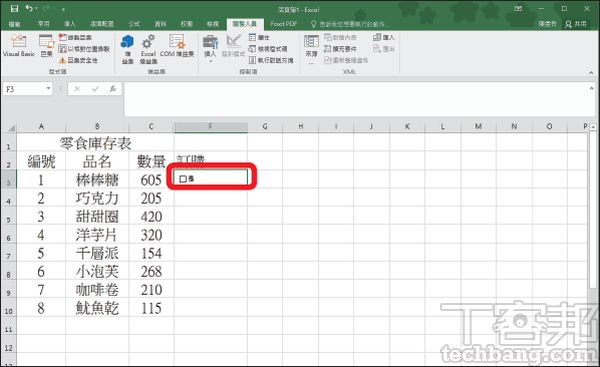Toggle 設計模式 (Design Mode)
The height and width of the screenshot is (367, 600).
233,46
